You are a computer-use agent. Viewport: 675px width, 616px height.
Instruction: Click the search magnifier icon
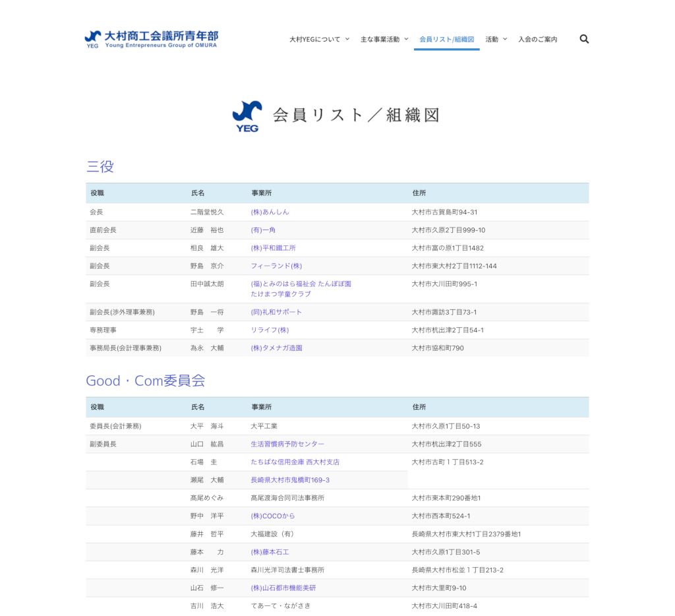(x=583, y=39)
